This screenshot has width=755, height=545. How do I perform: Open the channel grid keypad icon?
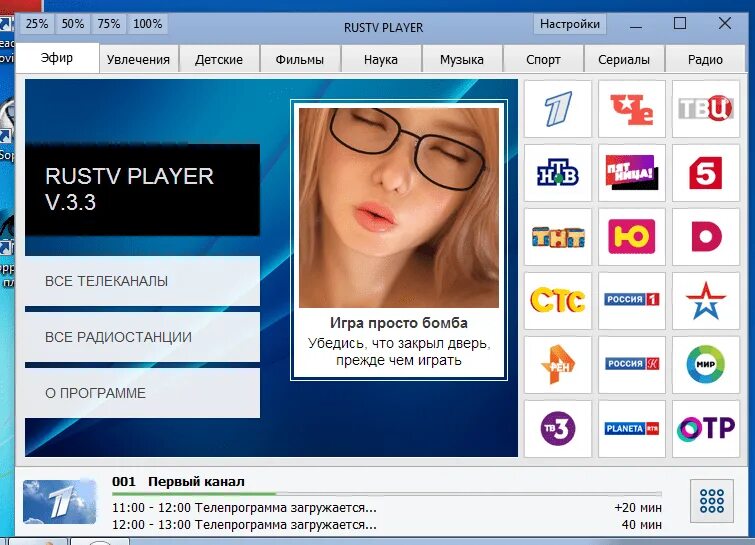tap(712, 501)
